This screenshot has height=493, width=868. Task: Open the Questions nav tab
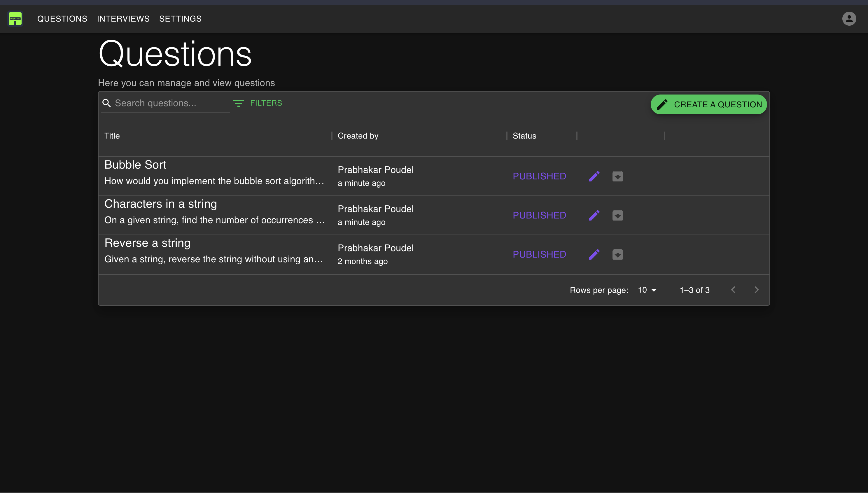click(62, 19)
